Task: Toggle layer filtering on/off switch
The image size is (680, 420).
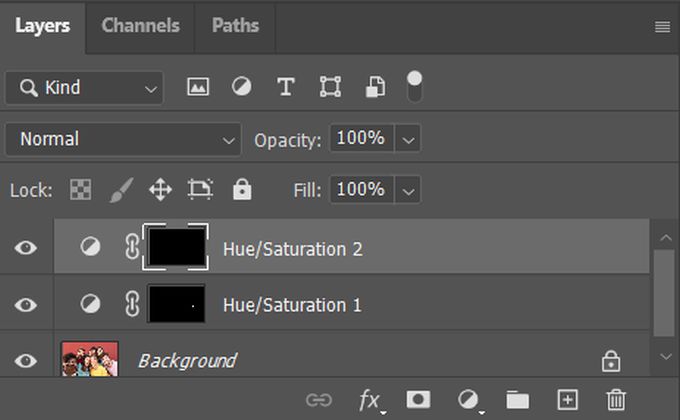Action: [x=414, y=86]
